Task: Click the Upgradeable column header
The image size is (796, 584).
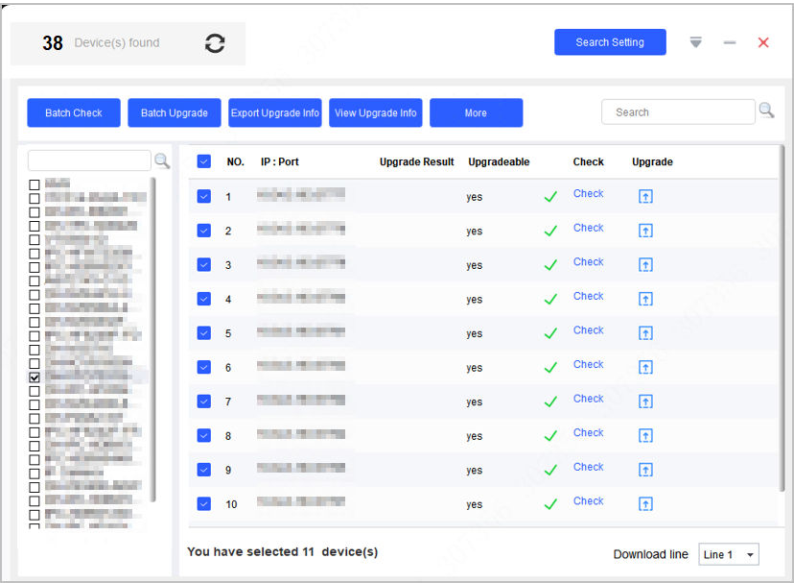Action: point(499,161)
